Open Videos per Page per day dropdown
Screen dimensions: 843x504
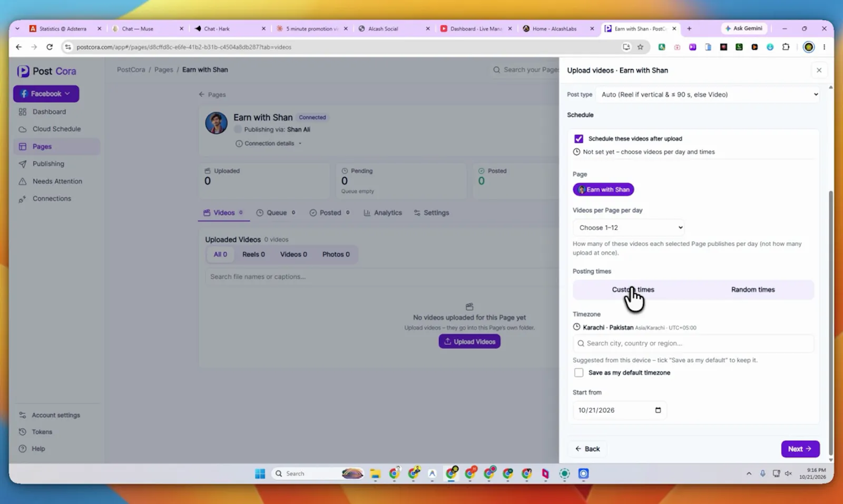point(629,228)
